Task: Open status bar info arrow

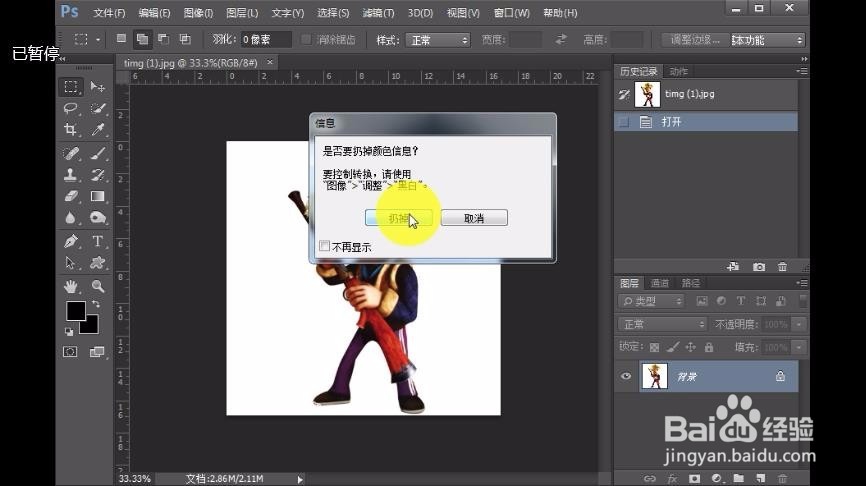Action: 300,479
